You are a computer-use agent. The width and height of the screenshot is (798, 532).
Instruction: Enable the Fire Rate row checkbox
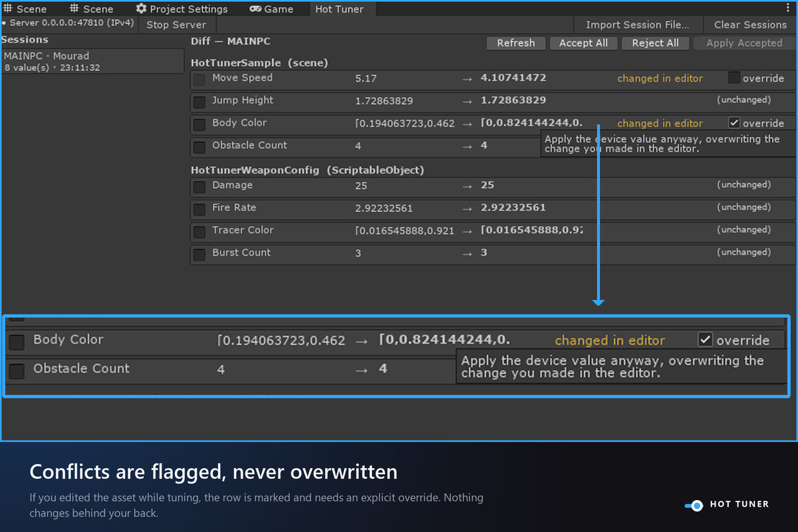[x=199, y=209]
